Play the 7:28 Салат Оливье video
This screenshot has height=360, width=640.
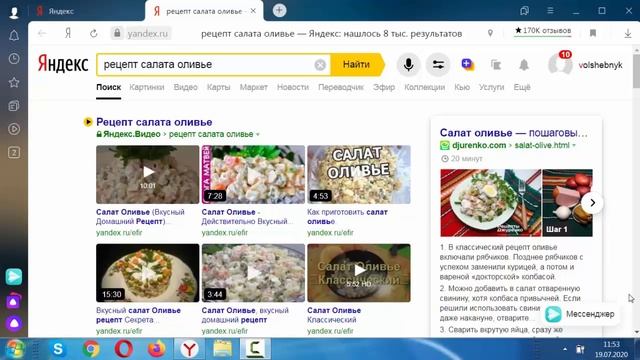253,174
